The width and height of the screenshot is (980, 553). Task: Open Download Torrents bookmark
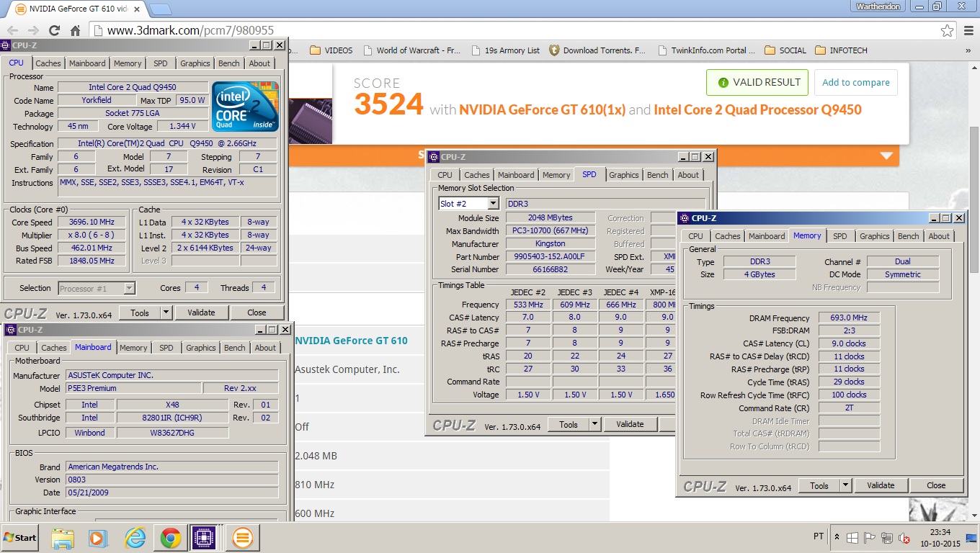597,50
